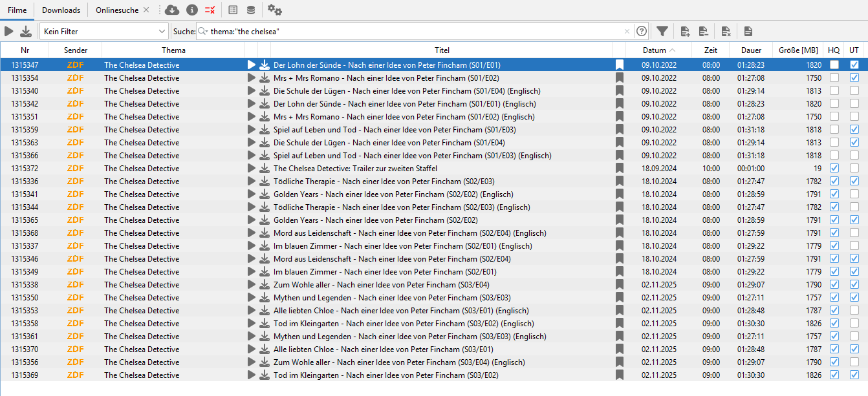
Task: Toggle UT checkbox in row 1315359
Action: (x=854, y=129)
